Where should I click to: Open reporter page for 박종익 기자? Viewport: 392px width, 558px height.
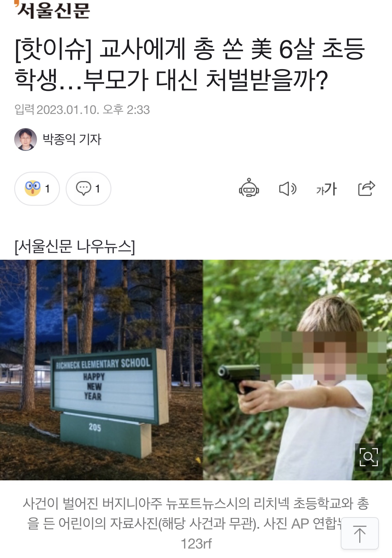pos(72,139)
